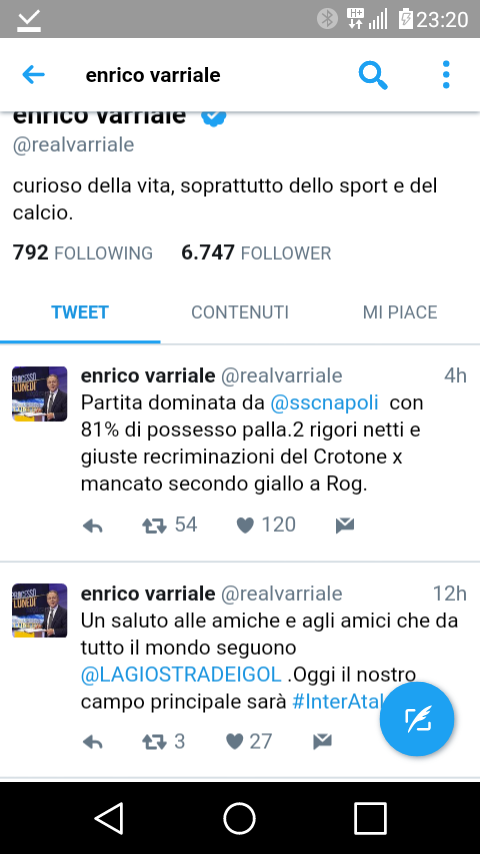Select the TWEET tab
Viewport: 480px width, 854px height.
pyautogui.click(x=80, y=312)
